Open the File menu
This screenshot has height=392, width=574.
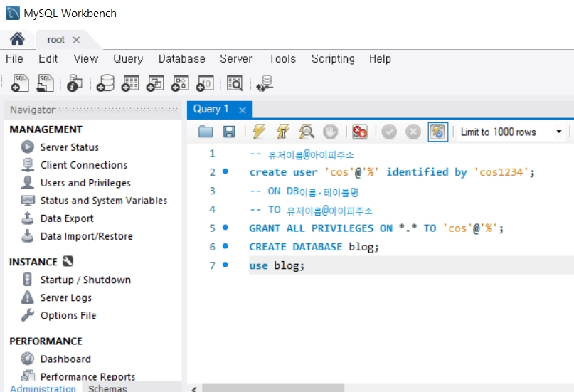click(14, 59)
